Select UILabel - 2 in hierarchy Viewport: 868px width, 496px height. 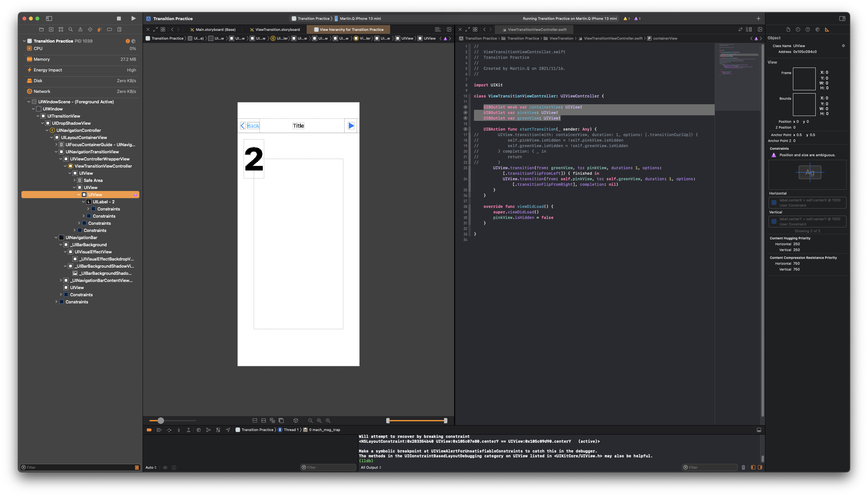[x=104, y=202]
